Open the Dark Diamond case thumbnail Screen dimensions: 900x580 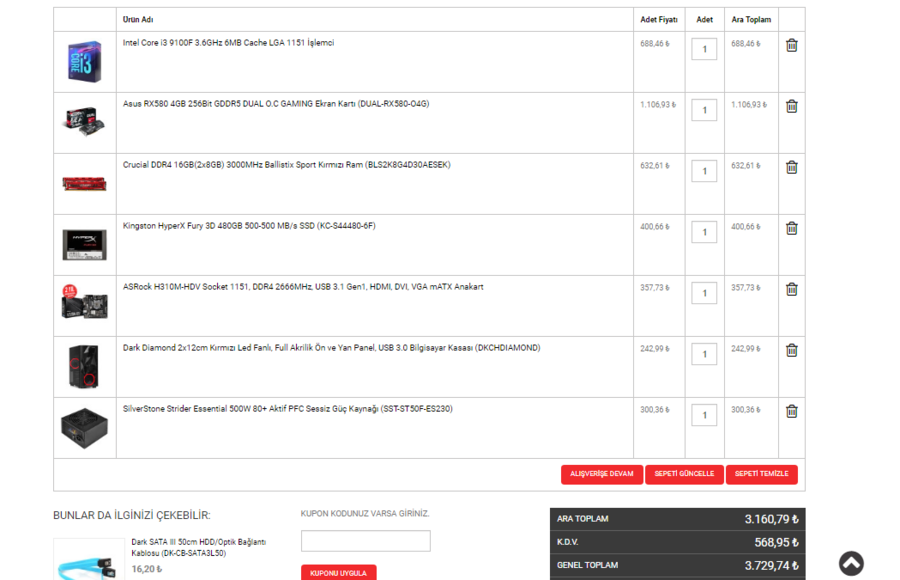(x=84, y=366)
